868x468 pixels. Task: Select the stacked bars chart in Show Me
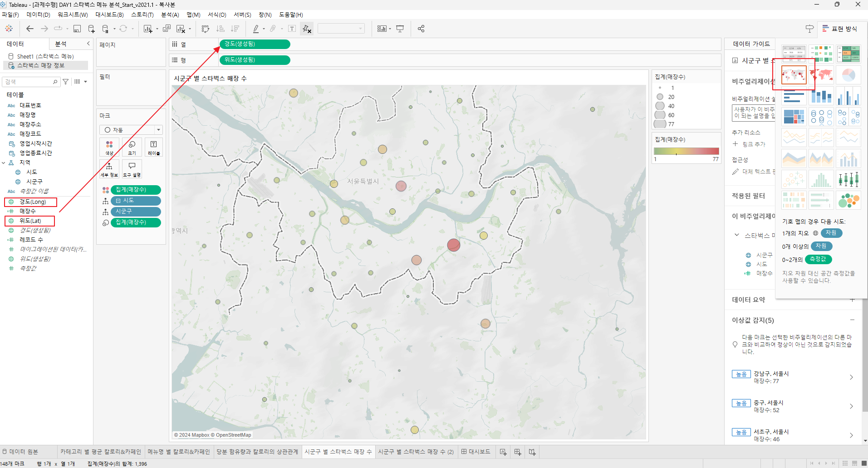(x=821, y=96)
